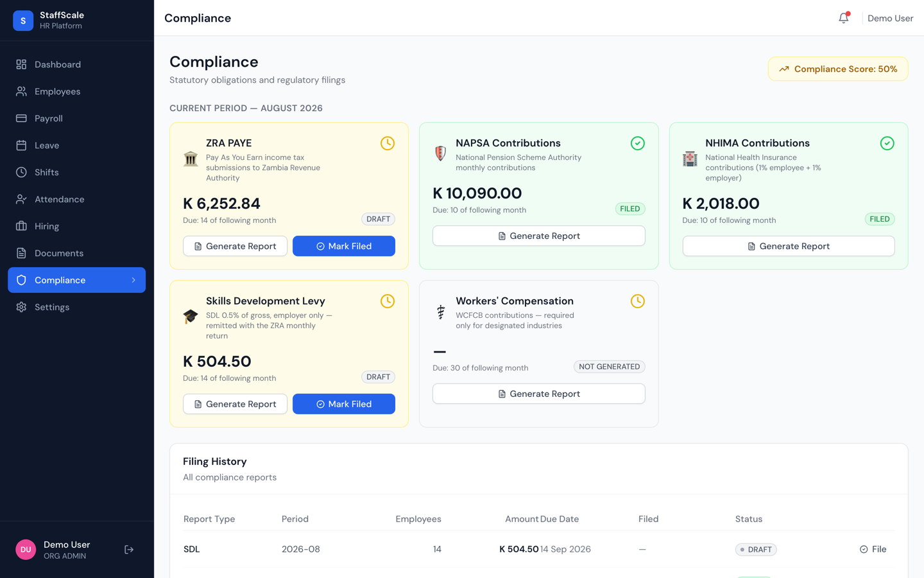Click Skills Development Levy clock icon
This screenshot has height=578, width=924.
pos(388,301)
